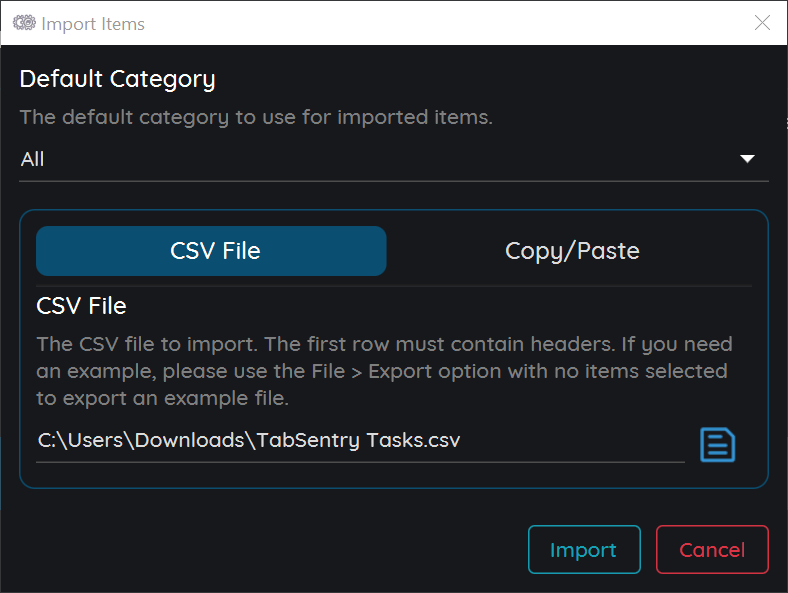The image size is (788, 593).
Task: Click the CSV import instructions paragraph
Action: pos(384,371)
